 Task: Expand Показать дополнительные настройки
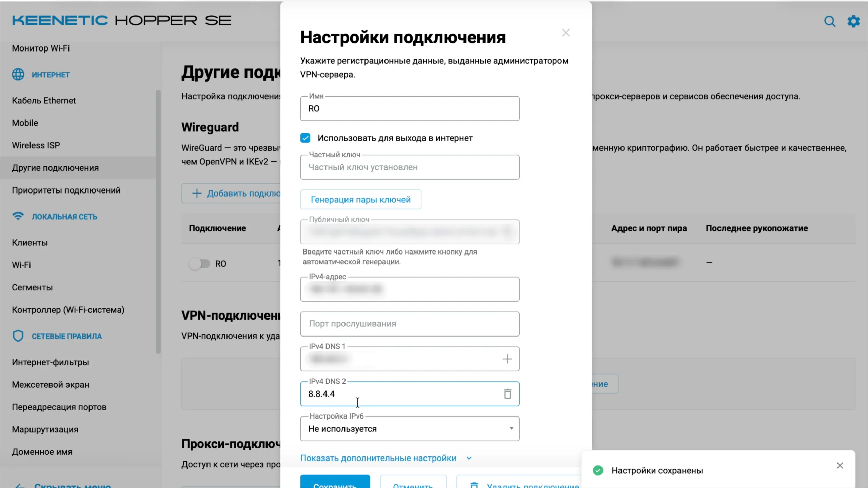click(386, 458)
